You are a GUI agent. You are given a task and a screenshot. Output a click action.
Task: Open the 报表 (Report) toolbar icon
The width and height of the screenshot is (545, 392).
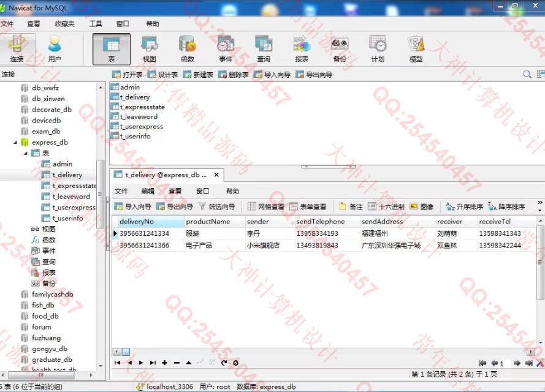(302, 49)
